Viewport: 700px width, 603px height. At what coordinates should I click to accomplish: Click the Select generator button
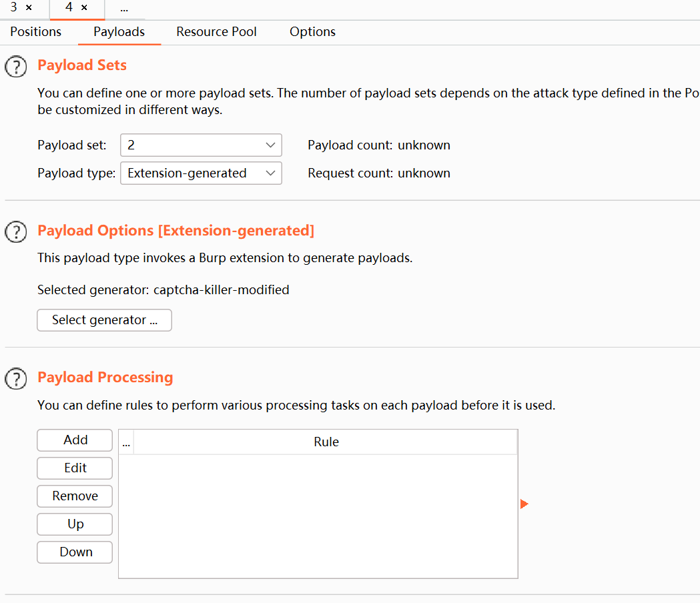tap(105, 320)
